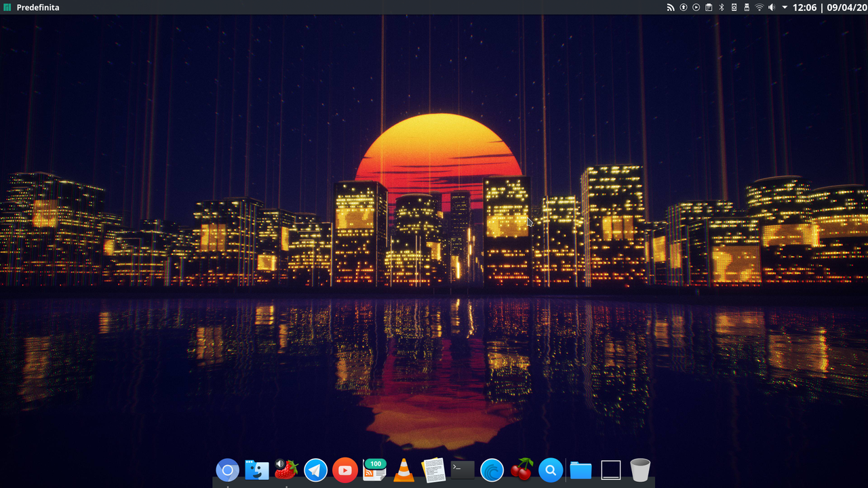Open the Manjaro application menu logo
Viewport: 868px width, 488px height.
(7, 7)
